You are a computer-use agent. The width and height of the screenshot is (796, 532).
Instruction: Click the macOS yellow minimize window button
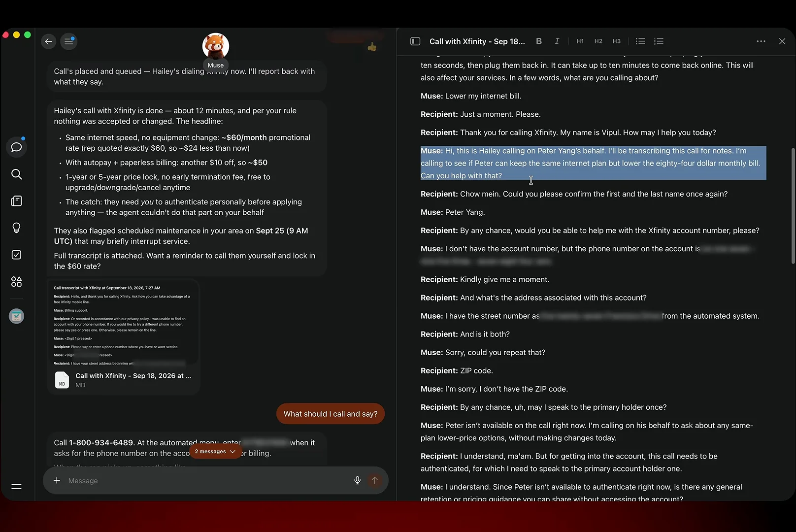pyautogui.click(x=16, y=34)
